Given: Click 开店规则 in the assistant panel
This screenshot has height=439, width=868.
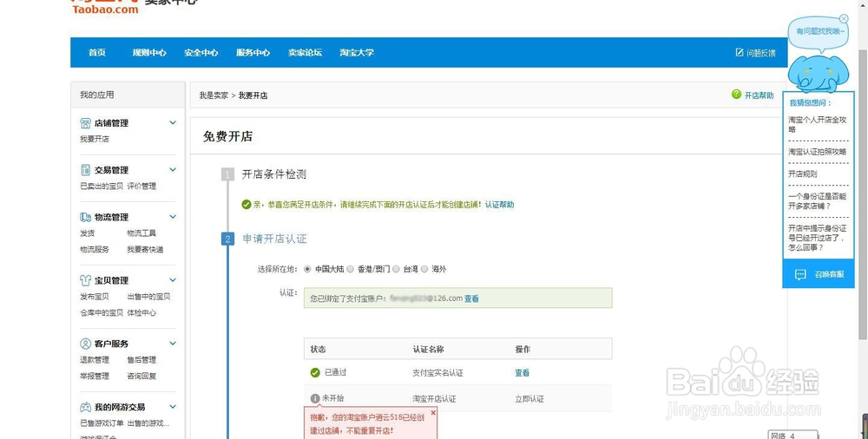Looking at the screenshot, I should pos(803,174).
